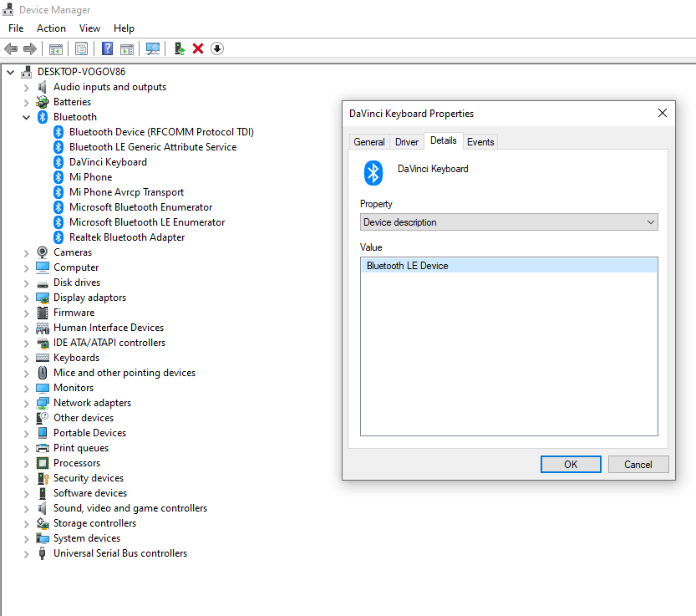
Task: Click the Back arrow toolbar icon
Action: click(x=11, y=48)
